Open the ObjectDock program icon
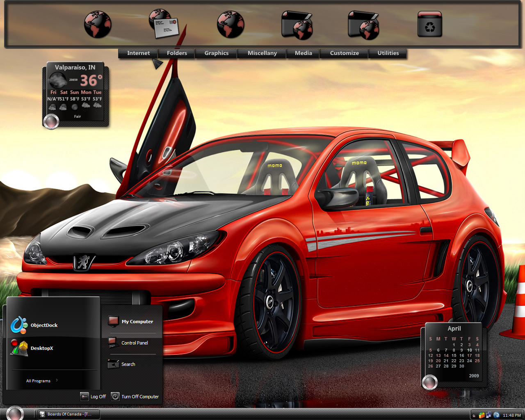 (x=18, y=325)
